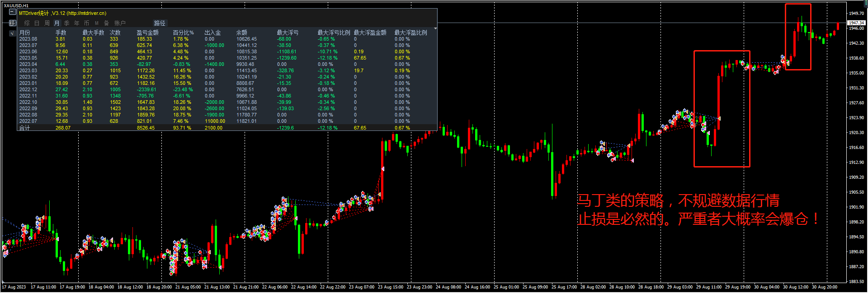Screen dimensions: 868x293
Task: Select the 2022.10 month row
Action: pyautogui.click(x=227, y=102)
